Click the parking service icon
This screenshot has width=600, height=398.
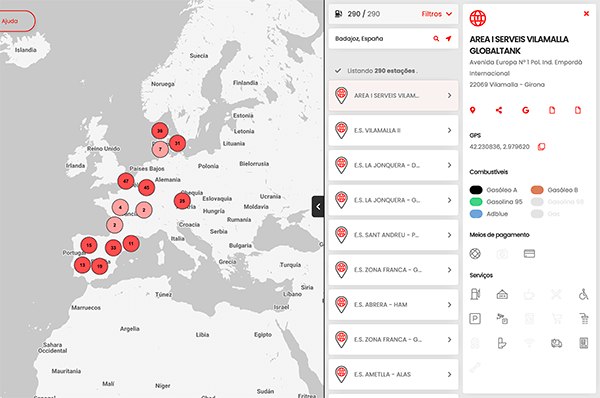[x=475, y=318]
